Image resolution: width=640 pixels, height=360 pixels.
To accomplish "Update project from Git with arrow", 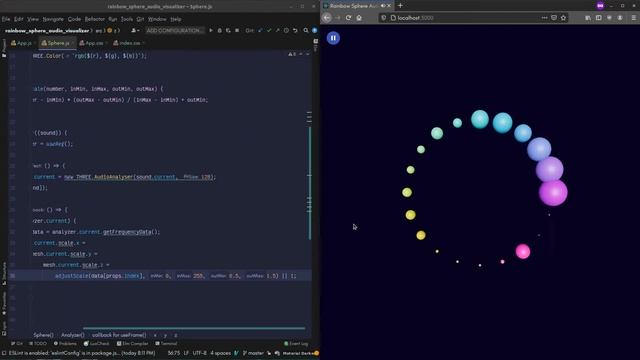I will [260, 31].
